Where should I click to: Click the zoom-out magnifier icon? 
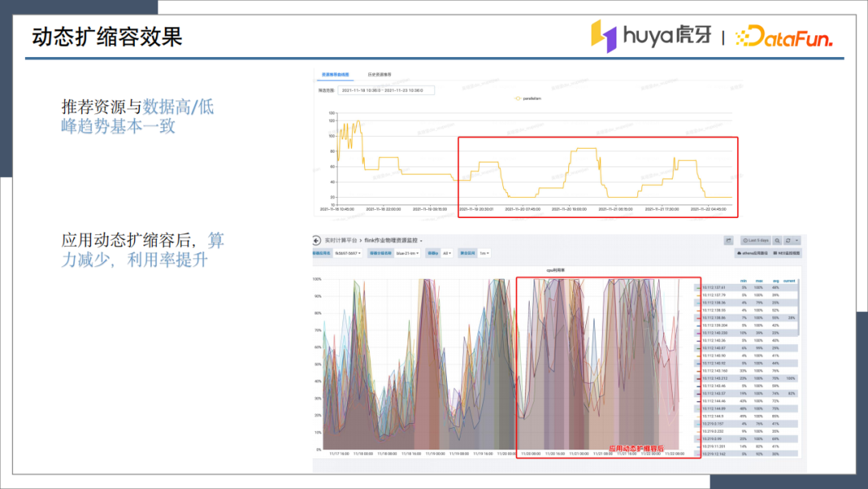[777, 240]
